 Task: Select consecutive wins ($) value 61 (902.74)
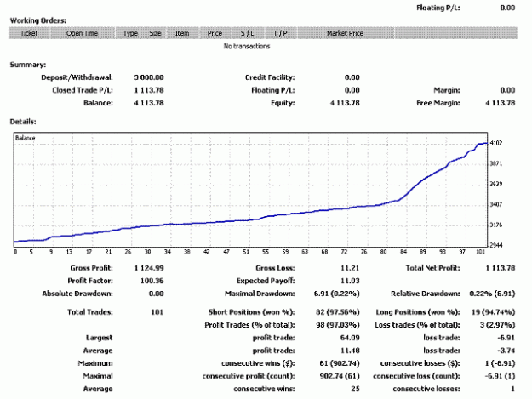click(x=340, y=363)
